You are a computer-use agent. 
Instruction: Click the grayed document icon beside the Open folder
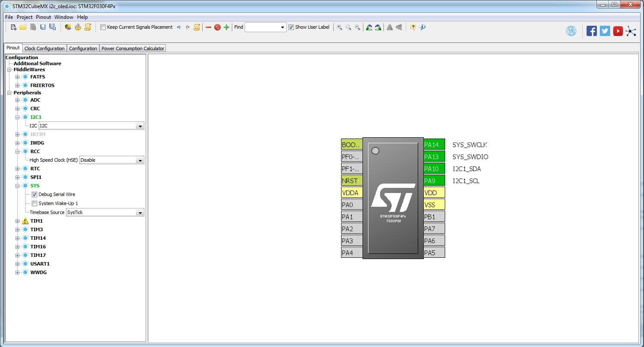tap(33, 27)
